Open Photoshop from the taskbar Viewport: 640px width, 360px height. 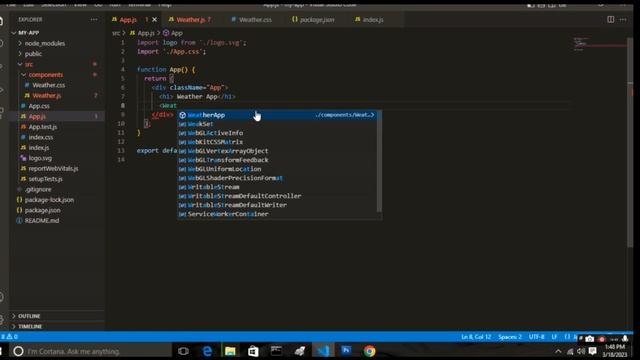click(x=346, y=351)
